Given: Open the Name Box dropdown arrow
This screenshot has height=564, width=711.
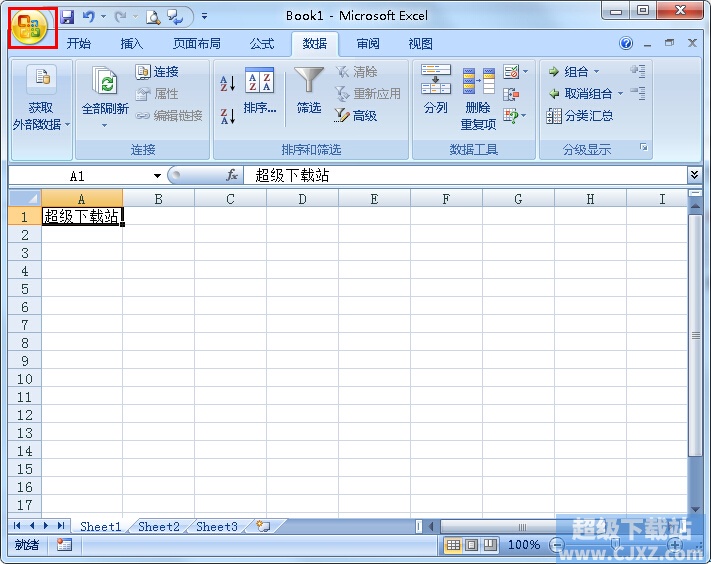Looking at the screenshot, I should pos(157,175).
